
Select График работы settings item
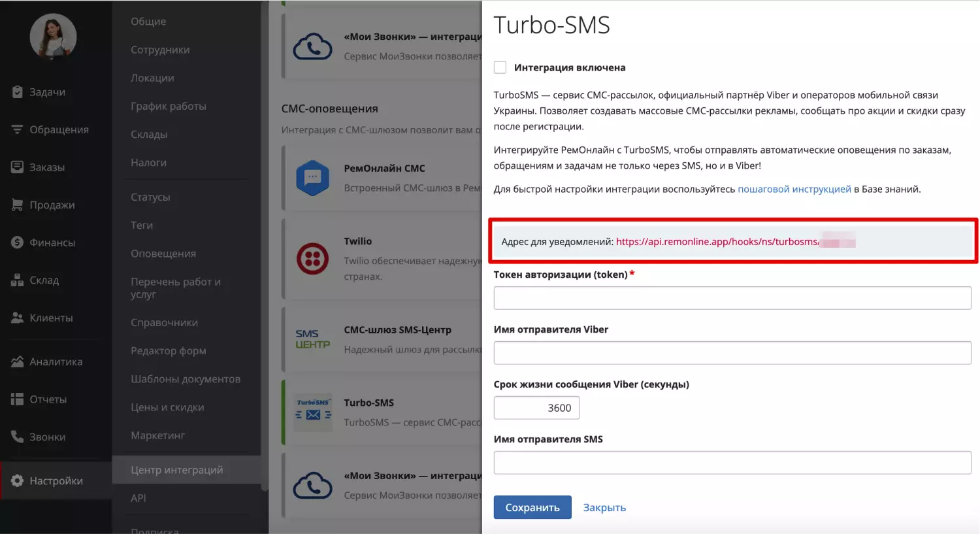[x=169, y=106]
